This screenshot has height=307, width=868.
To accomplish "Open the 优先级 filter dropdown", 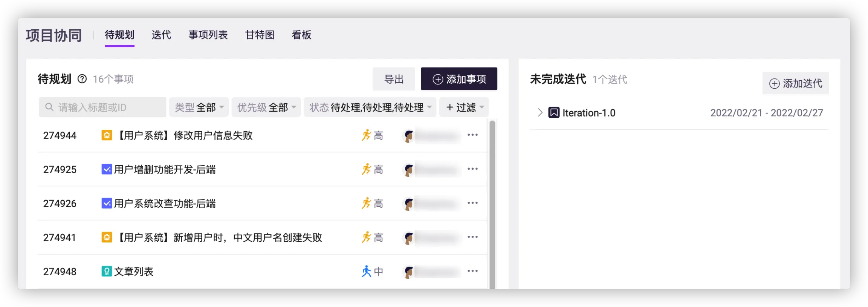I will click(x=266, y=107).
